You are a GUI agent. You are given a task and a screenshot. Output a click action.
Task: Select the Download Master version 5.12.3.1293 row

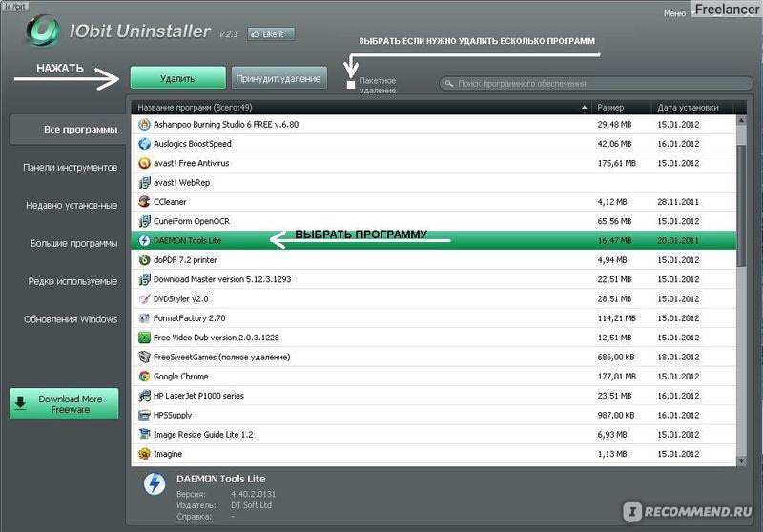pos(433,279)
